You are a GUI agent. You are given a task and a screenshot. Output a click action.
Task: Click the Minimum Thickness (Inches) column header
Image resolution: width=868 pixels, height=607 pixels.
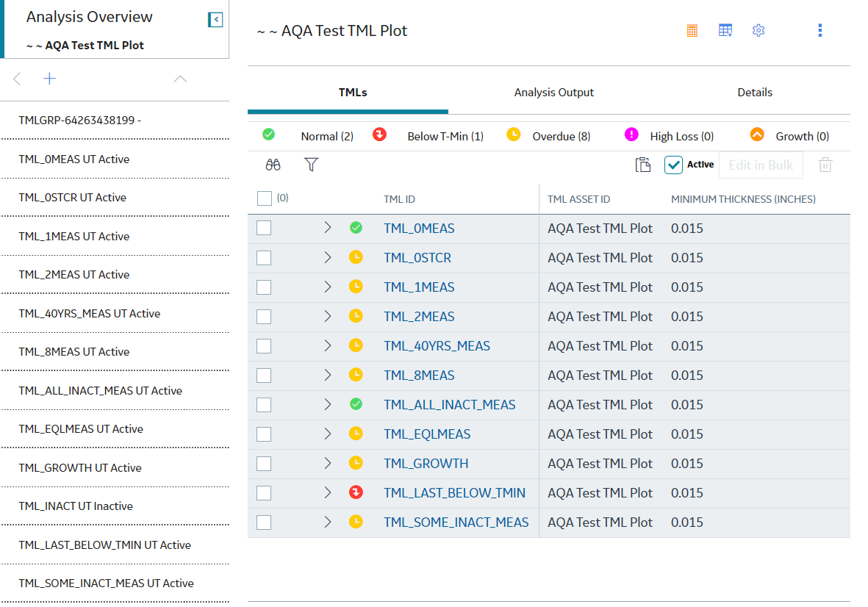point(744,199)
